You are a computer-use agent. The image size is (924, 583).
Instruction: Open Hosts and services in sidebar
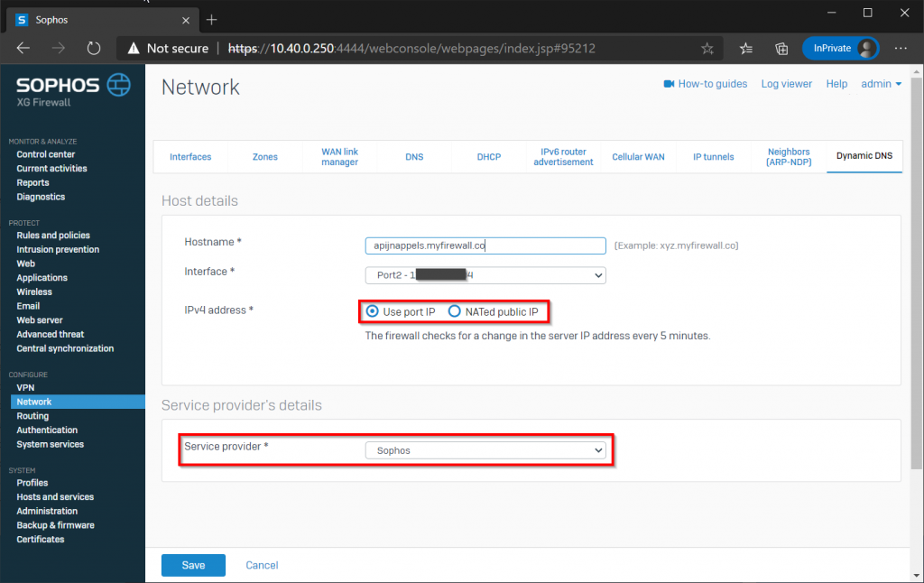pos(55,497)
